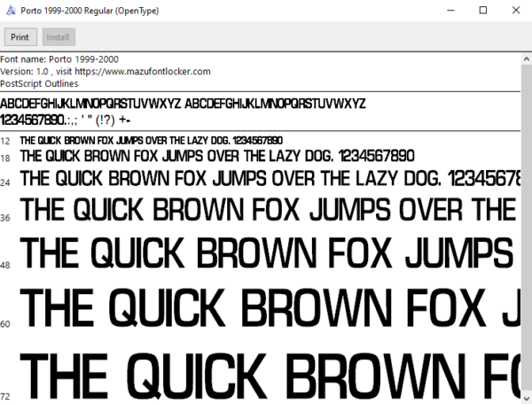Click the size label 12
The image size is (532, 404).
pos(5,141)
